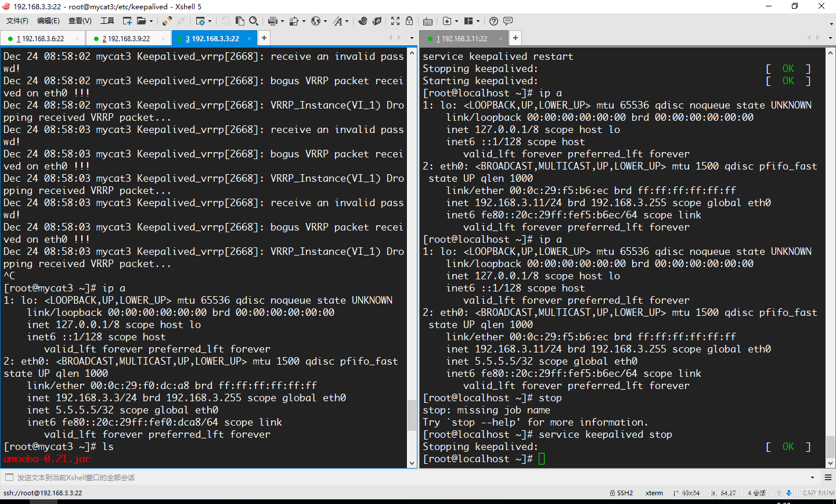The height and width of the screenshot is (504, 836).
Task: Click the New session icon
Action: (128, 21)
